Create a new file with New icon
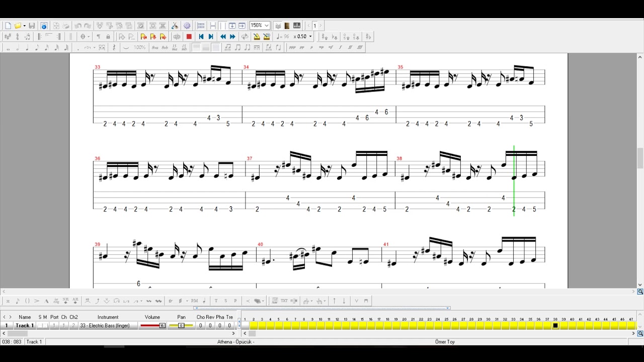The width and height of the screenshot is (644, 362). 8,26
